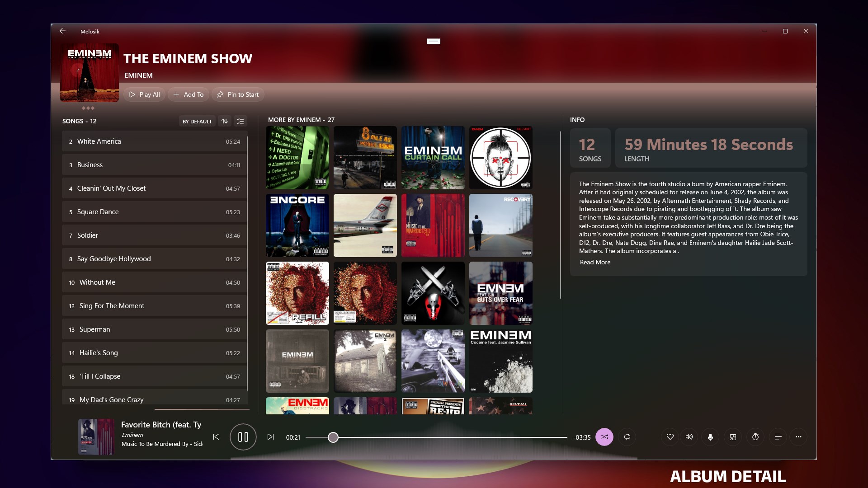Open now playing queue icon

778,437
